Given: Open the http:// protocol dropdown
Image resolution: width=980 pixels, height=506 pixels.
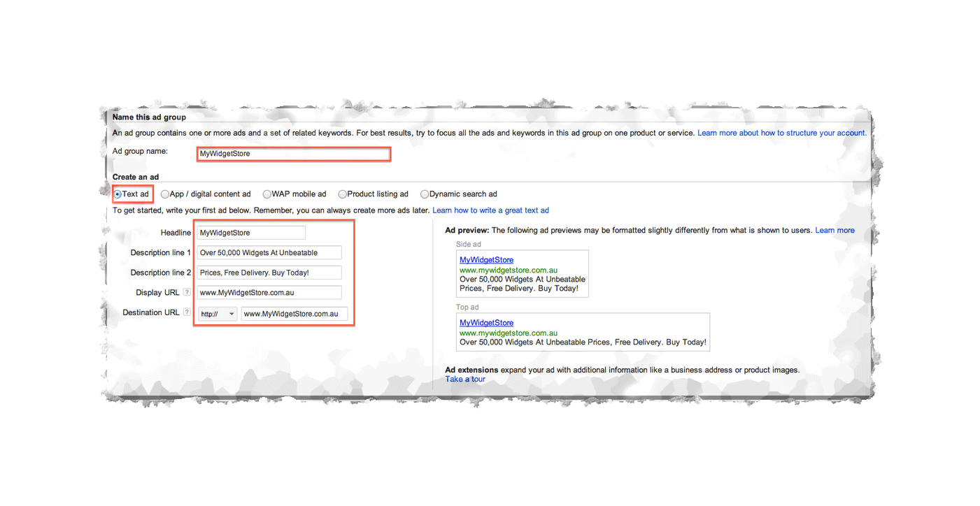Looking at the screenshot, I should click(x=218, y=315).
